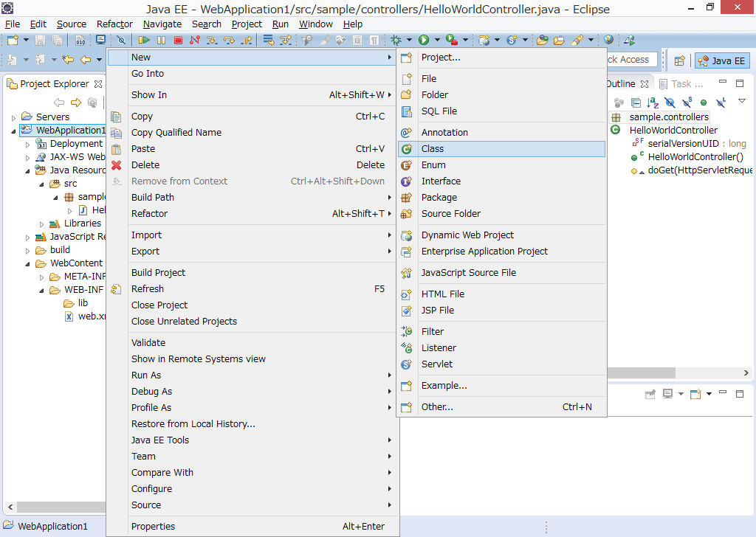Click the New wizard icon in toolbar
Image resolution: width=756 pixels, height=537 pixels.
point(13,40)
